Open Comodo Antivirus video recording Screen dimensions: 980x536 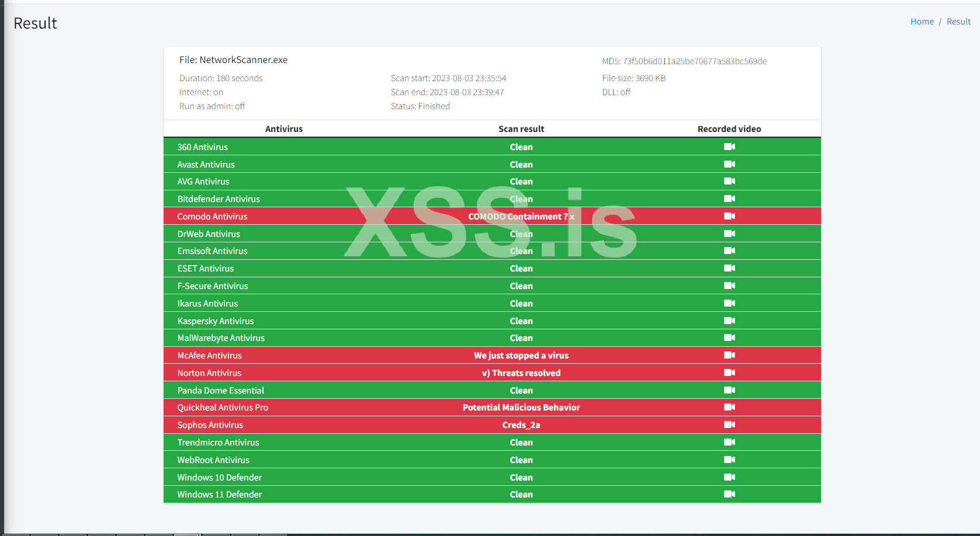coord(729,216)
